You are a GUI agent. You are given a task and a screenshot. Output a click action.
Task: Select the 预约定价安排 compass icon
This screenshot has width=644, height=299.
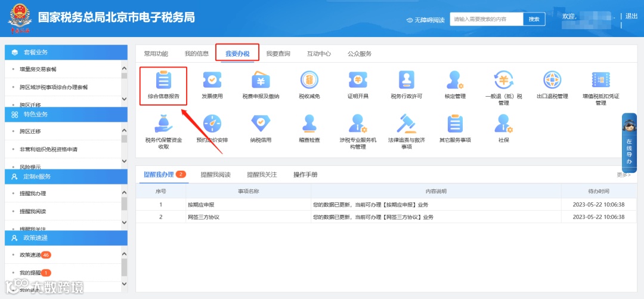click(212, 124)
